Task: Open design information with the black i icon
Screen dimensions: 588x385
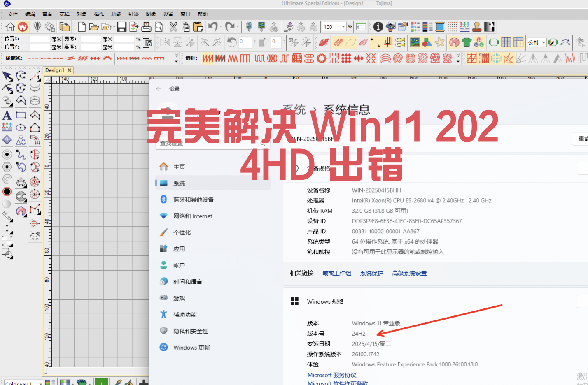Action: tap(378, 27)
